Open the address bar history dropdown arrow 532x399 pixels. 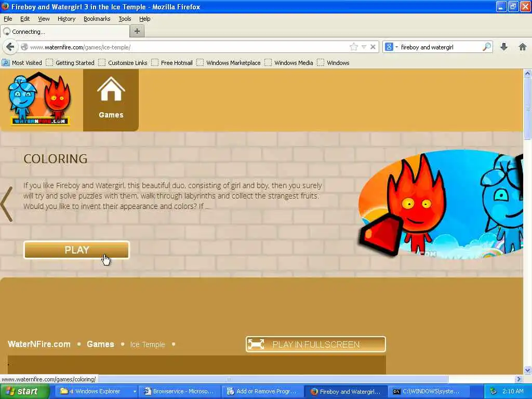tap(364, 47)
